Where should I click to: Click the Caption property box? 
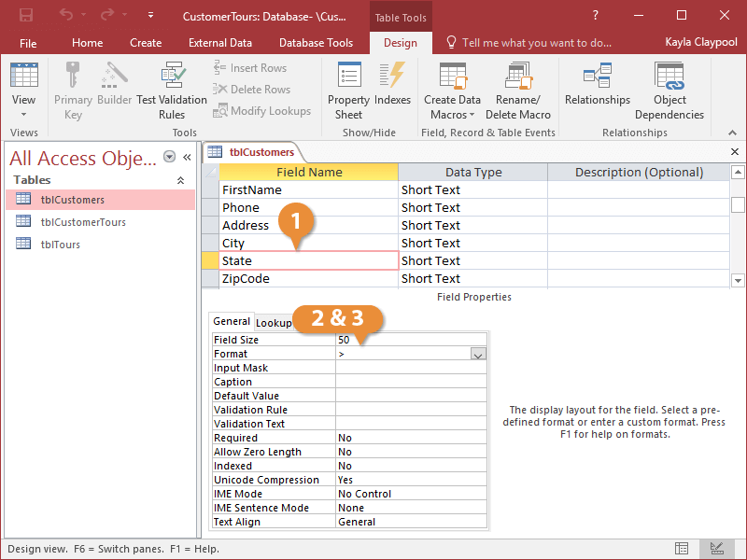point(411,382)
